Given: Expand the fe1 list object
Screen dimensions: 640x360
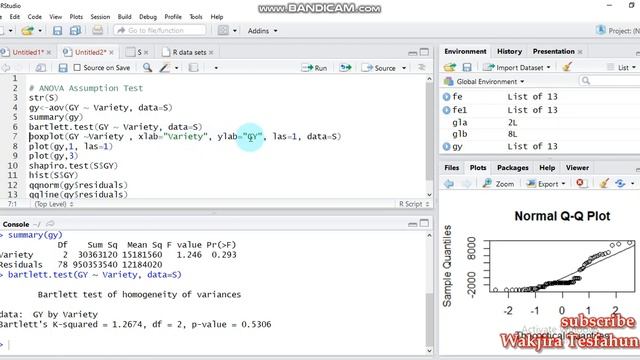Looking at the screenshot, I should click(447, 110).
